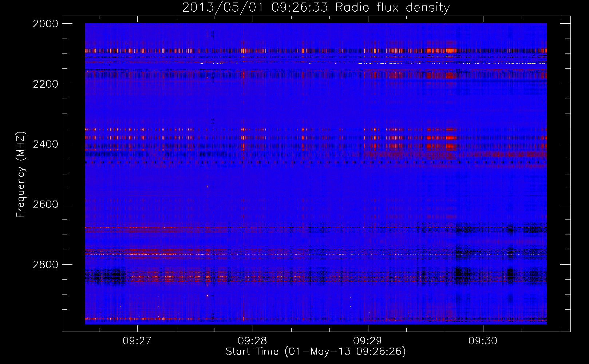Click the 09:30 time axis label
589x364 pixels.
[x=483, y=341]
